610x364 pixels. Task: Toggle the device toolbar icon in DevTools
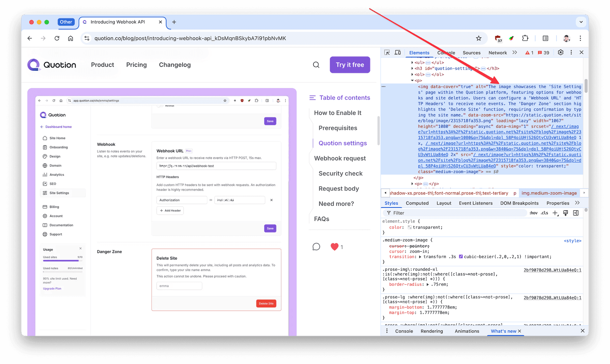pos(398,53)
